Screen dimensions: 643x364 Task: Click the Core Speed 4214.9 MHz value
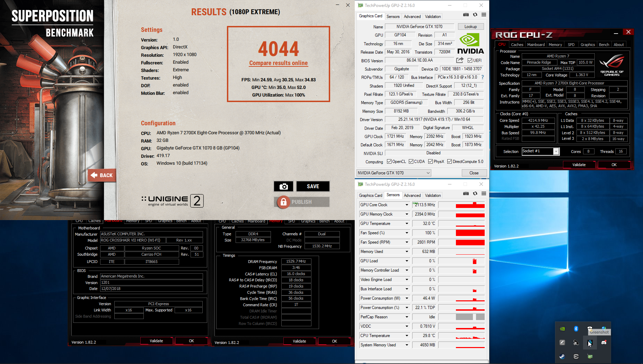pos(538,120)
